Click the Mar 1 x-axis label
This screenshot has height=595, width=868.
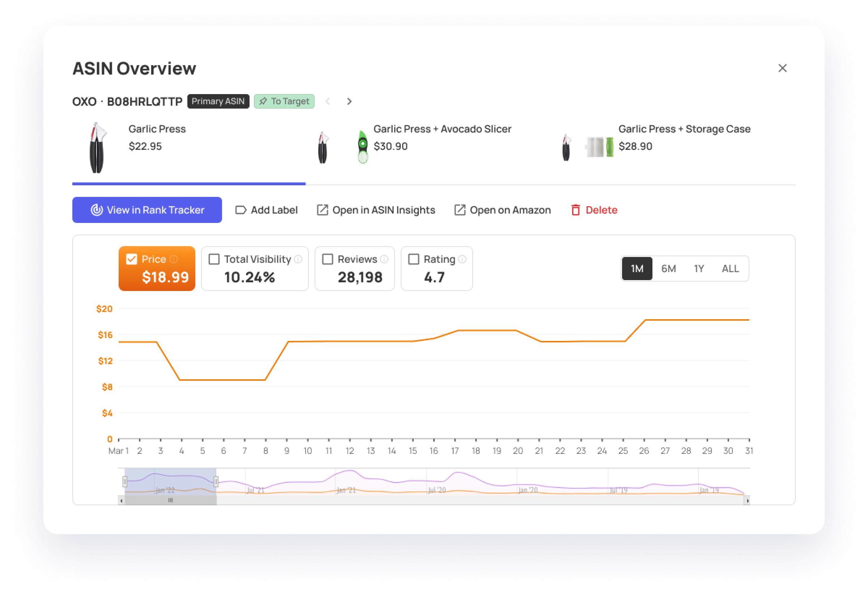tap(118, 451)
